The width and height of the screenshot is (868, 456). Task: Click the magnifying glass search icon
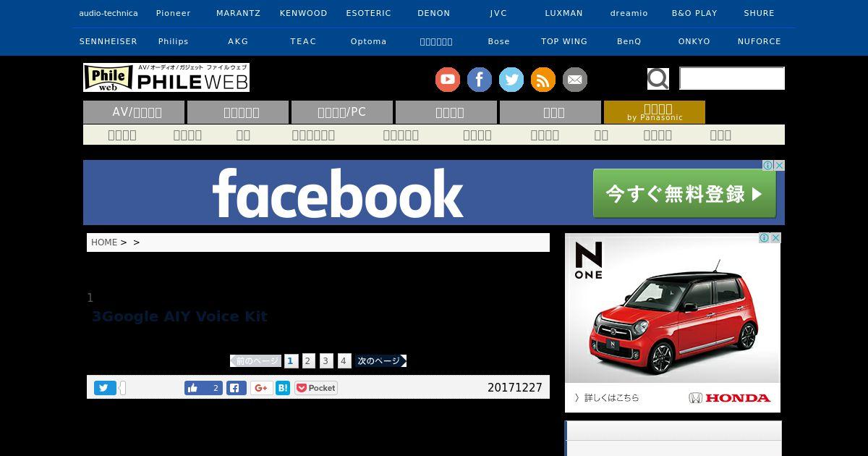(658, 78)
